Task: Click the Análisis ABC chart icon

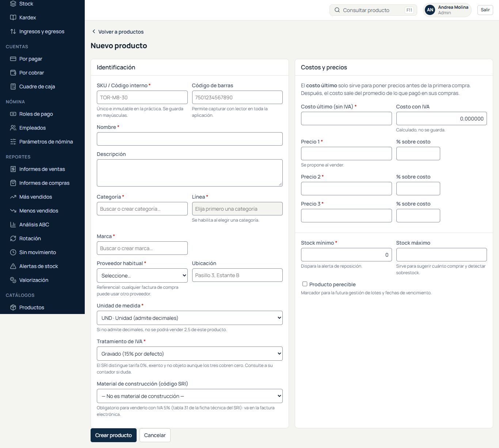Action: pyautogui.click(x=13, y=225)
